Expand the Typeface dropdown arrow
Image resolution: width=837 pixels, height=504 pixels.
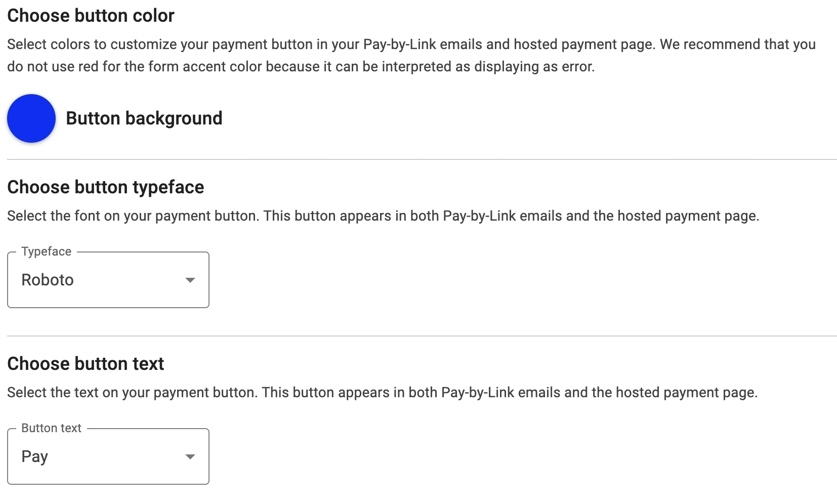(190, 280)
